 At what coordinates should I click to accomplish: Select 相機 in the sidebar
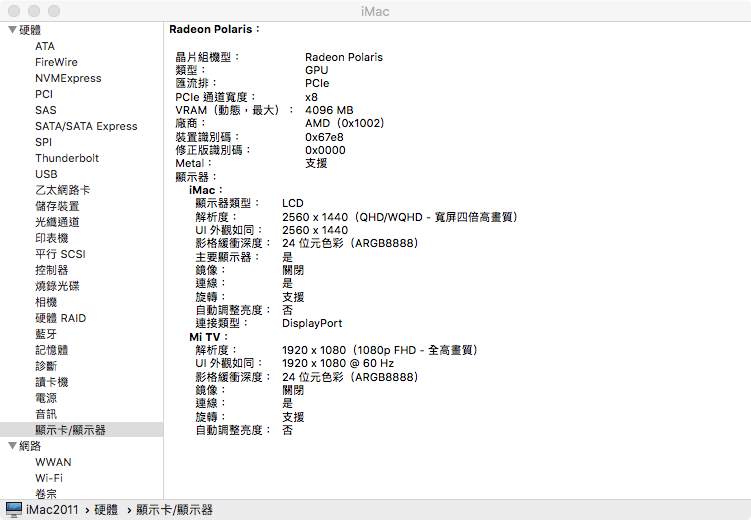[46, 302]
